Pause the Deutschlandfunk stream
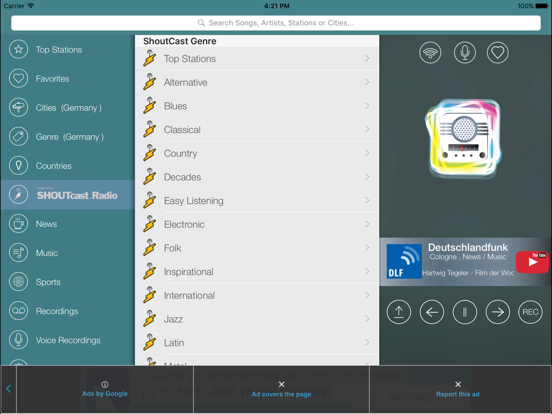The image size is (552, 414). 464,312
